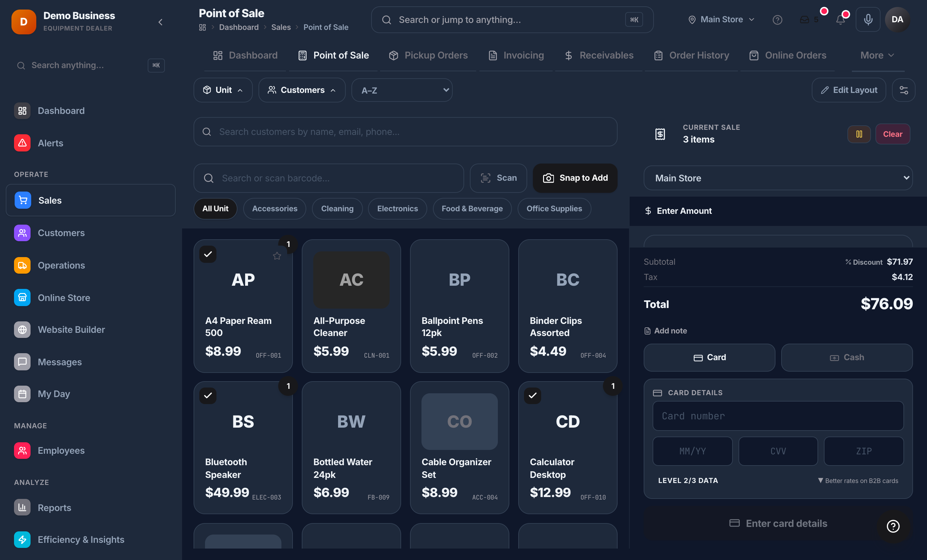Open the layout settings sliders icon
Image resolution: width=927 pixels, height=560 pixels.
tap(903, 90)
